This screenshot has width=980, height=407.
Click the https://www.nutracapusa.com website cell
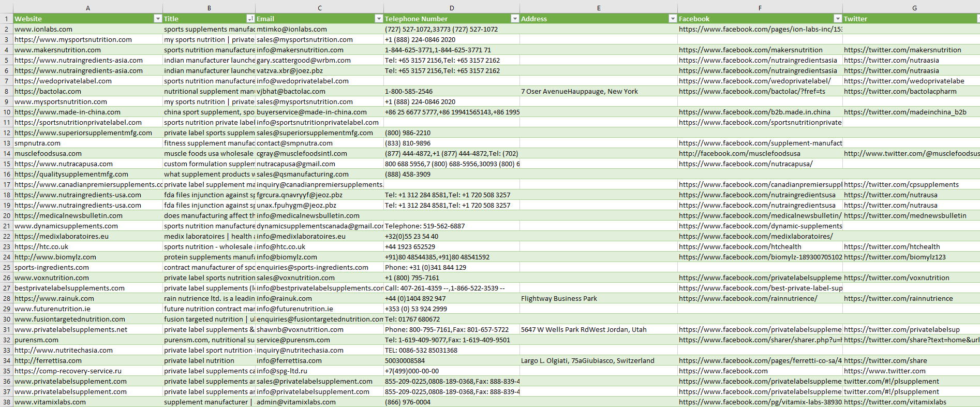pyautogui.click(x=88, y=164)
